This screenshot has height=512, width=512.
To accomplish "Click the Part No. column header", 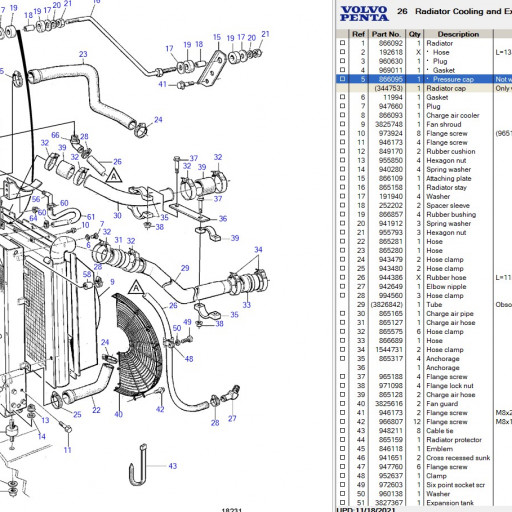I will (386, 34).
